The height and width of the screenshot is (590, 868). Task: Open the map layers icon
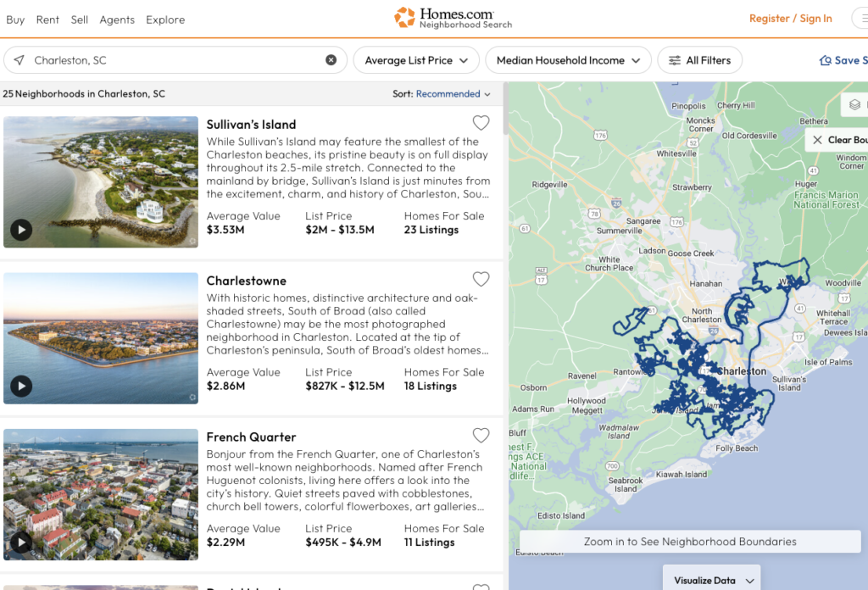pyautogui.click(x=854, y=104)
